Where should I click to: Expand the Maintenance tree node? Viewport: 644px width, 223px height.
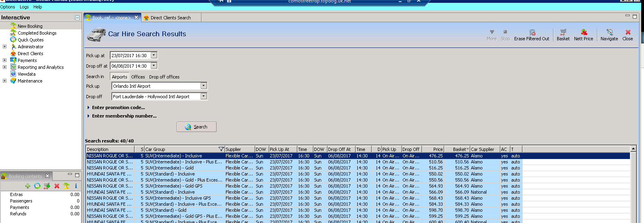pyautogui.click(x=4, y=81)
